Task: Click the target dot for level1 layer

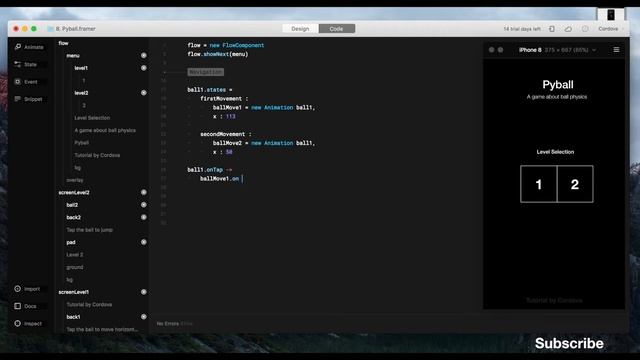Action: click(x=144, y=68)
